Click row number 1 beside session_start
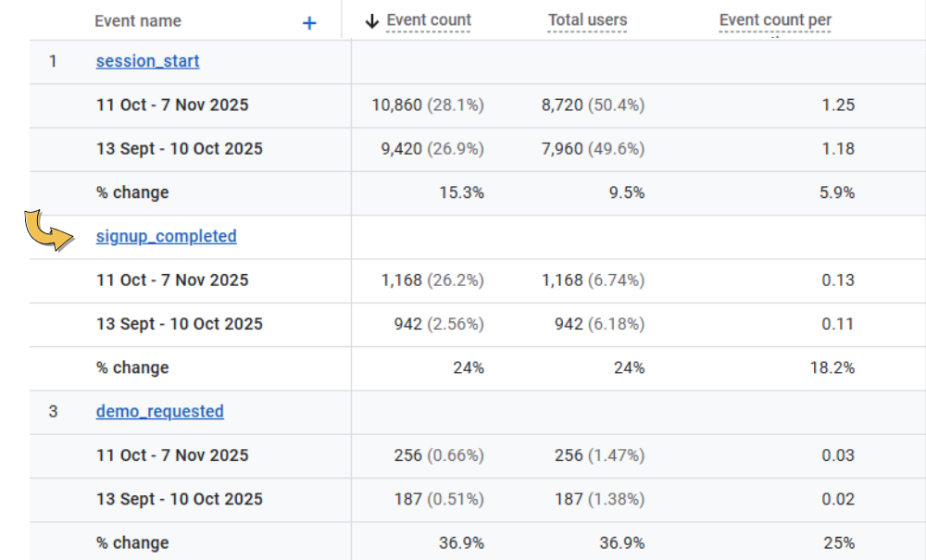Screen dimensions: 926x560 tap(53, 61)
